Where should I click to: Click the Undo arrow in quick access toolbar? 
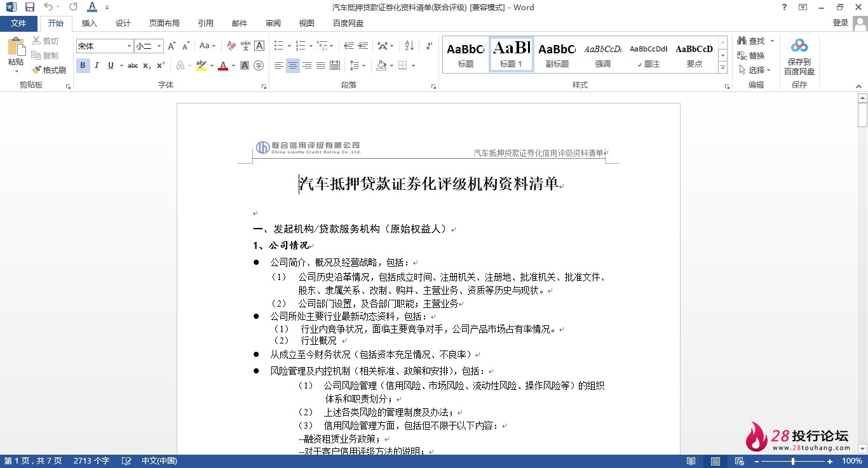48,7
